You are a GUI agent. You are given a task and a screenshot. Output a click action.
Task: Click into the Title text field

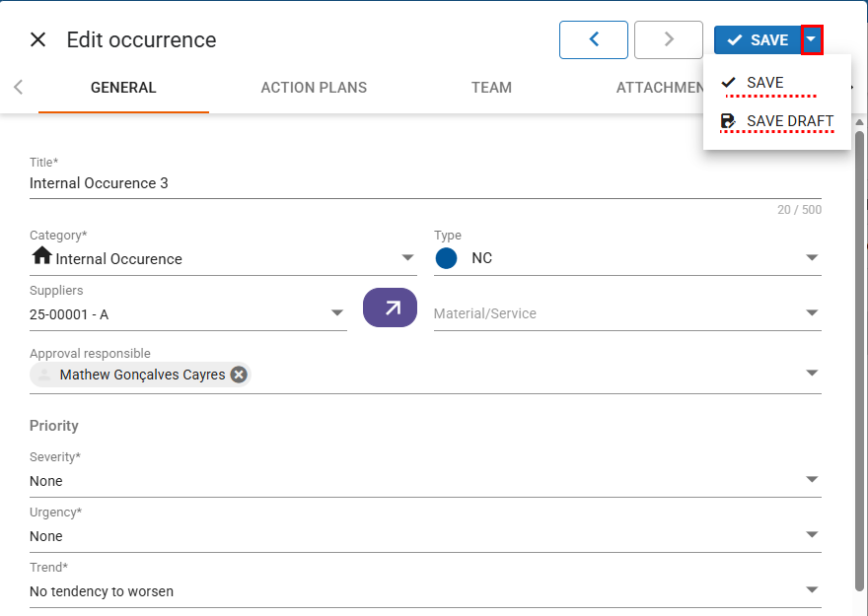(395, 183)
